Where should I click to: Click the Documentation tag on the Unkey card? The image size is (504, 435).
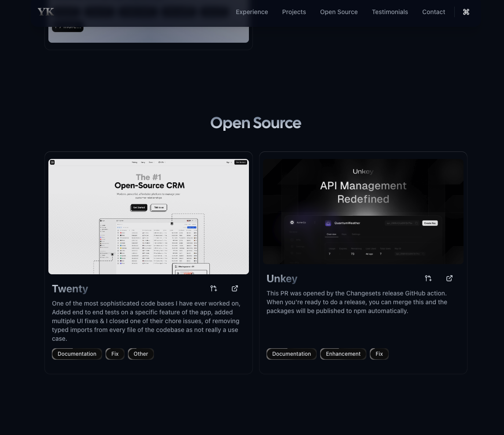coord(292,354)
